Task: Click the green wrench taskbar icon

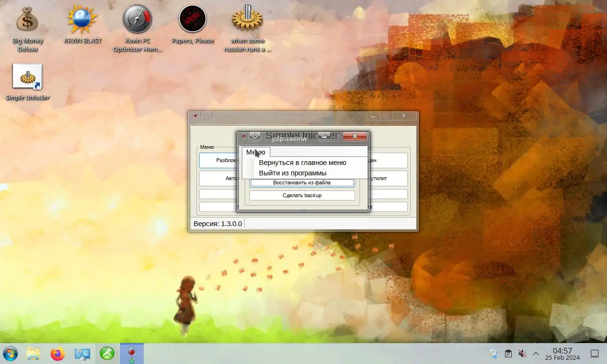Action: 107,354
